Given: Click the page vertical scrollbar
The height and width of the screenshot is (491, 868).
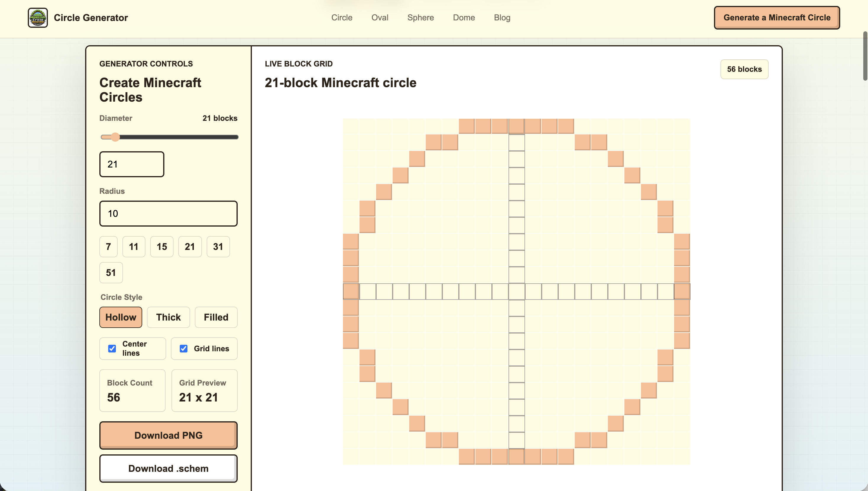Looking at the screenshot, I should (865, 56).
